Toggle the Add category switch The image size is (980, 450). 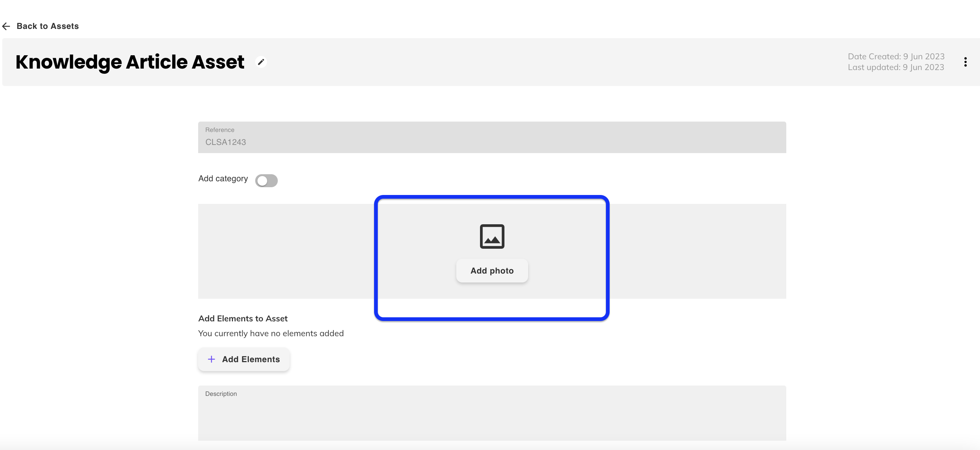click(266, 181)
